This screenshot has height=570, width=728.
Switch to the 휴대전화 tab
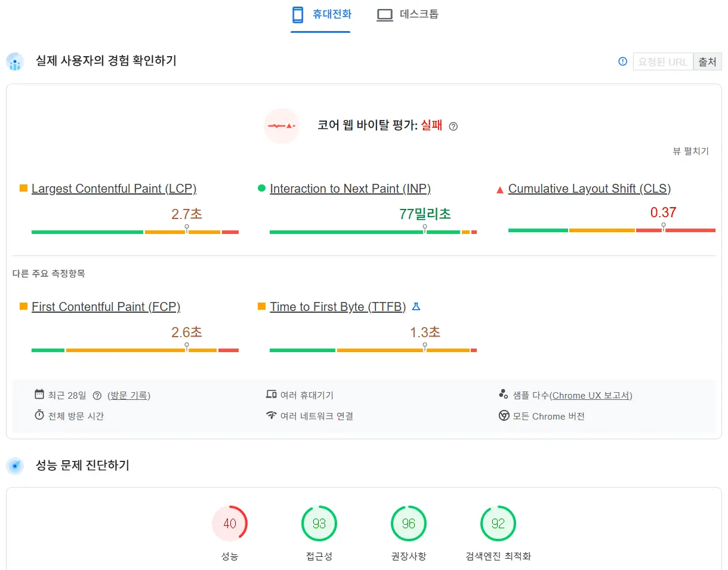pos(321,14)
